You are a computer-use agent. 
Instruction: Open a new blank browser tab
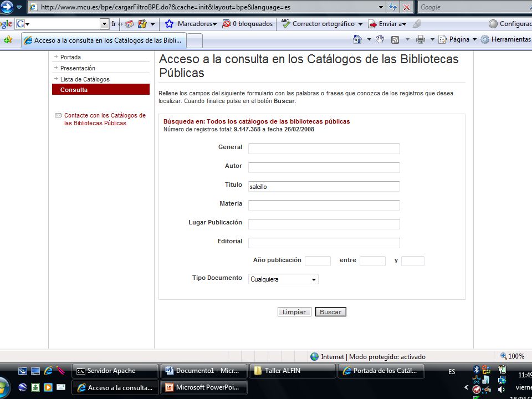tap(195, 40)
